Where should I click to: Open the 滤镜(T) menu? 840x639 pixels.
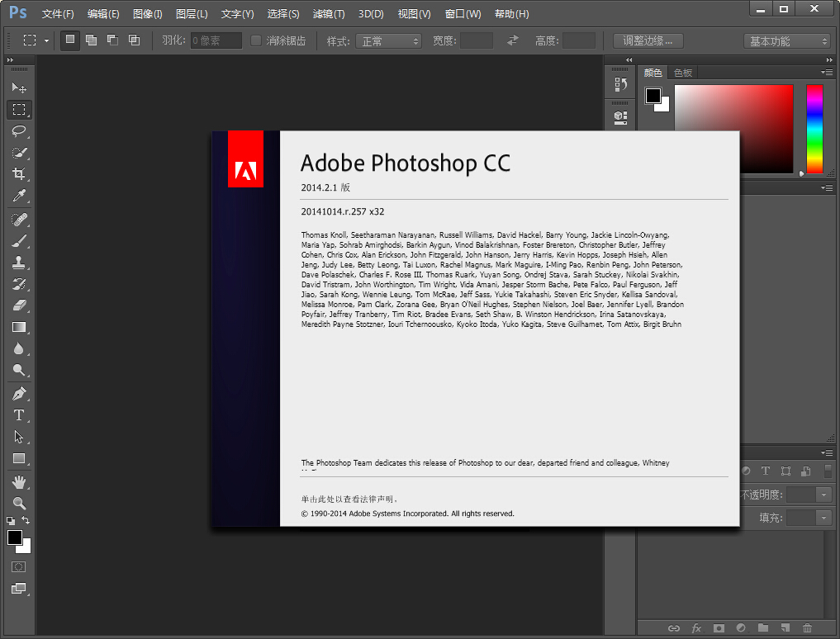[329, 14]
